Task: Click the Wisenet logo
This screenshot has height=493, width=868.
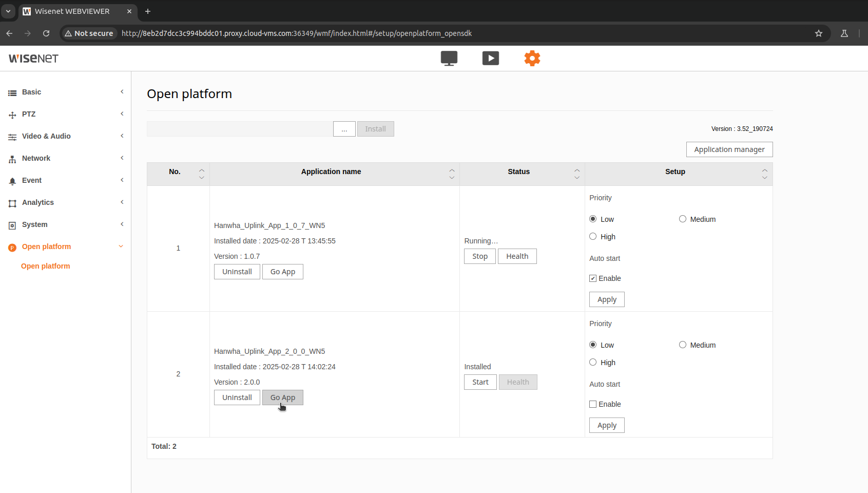Action: tap(34, 59)
